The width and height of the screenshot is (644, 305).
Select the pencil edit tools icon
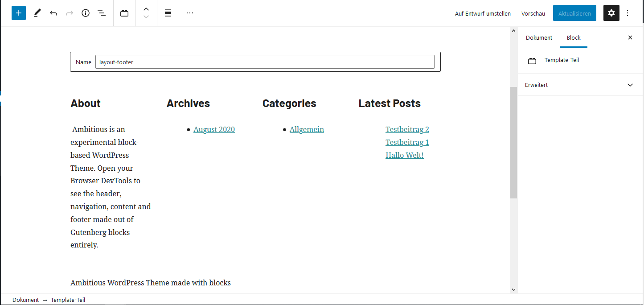tap(37, 13)
